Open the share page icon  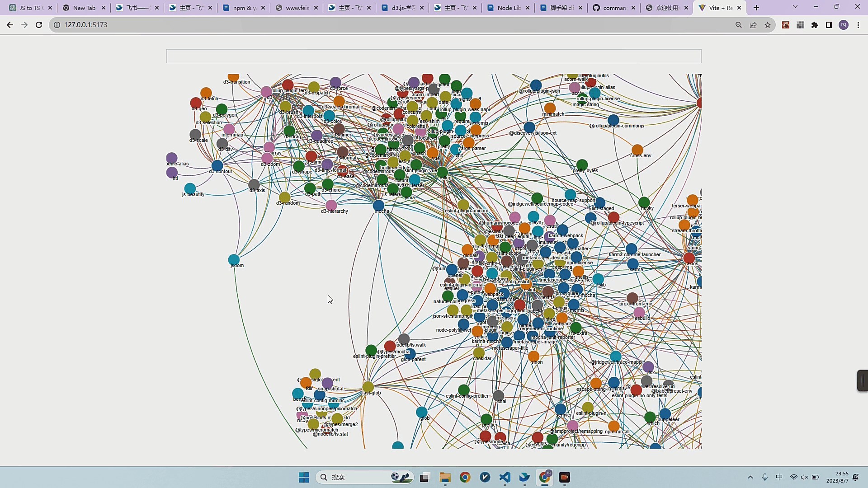coord(753,25)
